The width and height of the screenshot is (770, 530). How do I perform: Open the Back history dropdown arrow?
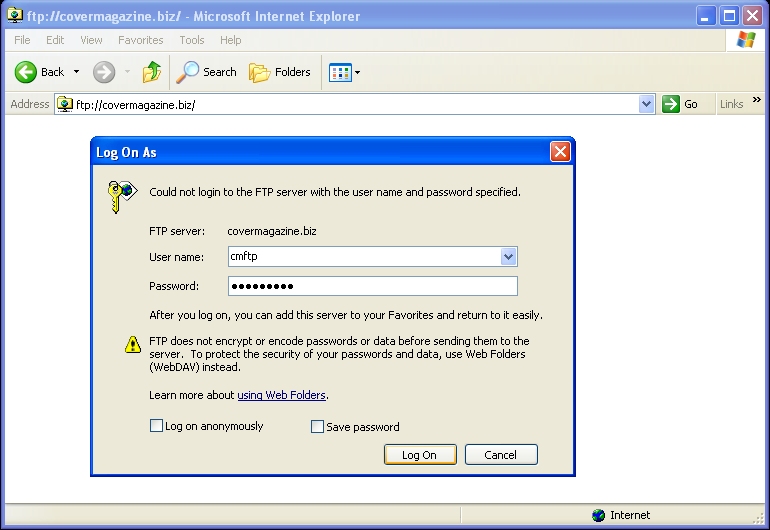click(x=77, y=72)
